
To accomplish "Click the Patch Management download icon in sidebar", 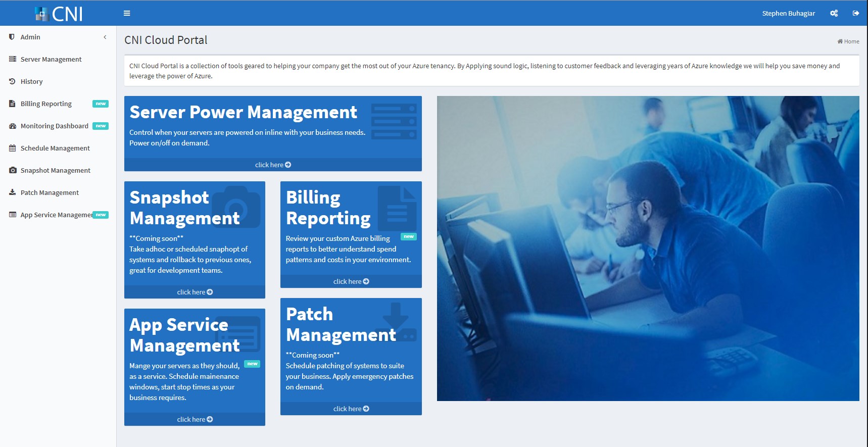I will tap(13, 192).
